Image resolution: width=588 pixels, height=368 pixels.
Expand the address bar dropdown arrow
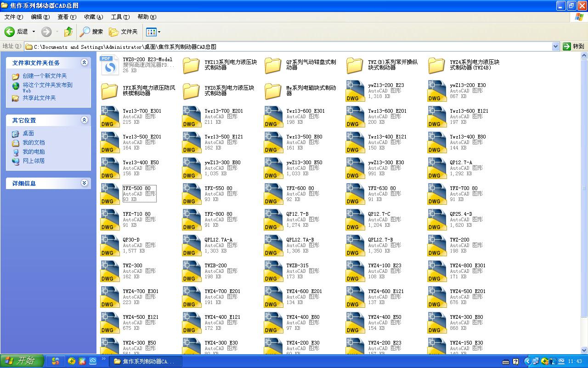(x=555, y=46)
